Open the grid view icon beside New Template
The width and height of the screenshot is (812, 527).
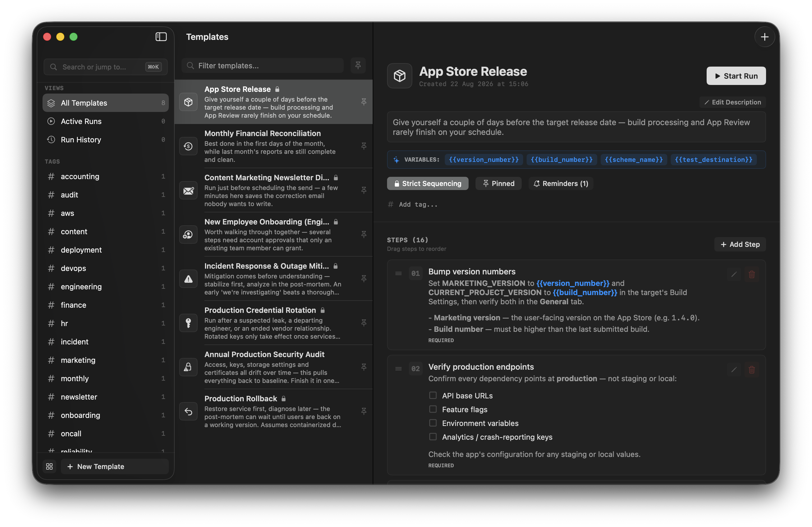[49, 466]
